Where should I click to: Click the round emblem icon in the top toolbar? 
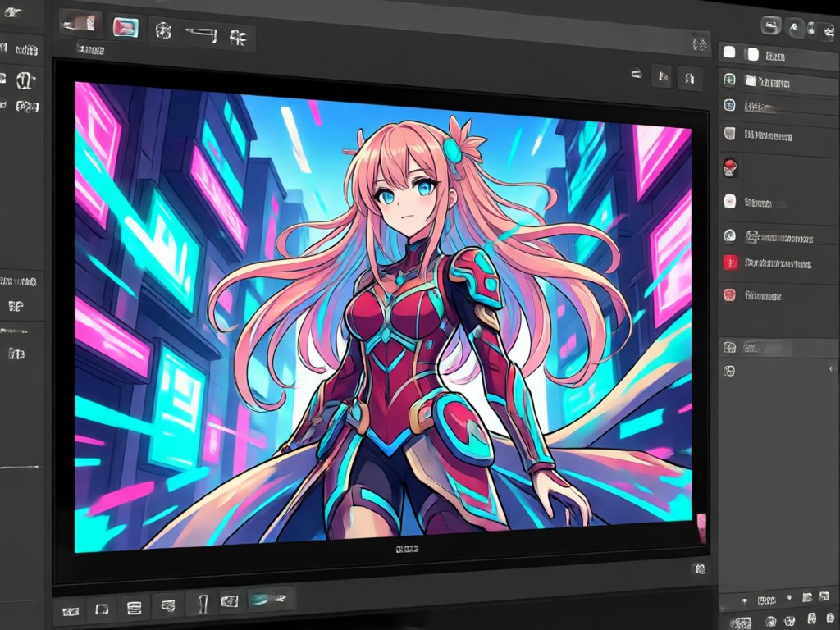point(164,31)
